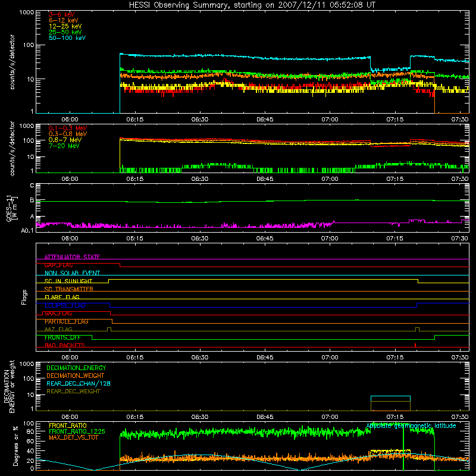Click the Absolute geomagnetic latitude label
This screenshot has height=476, width=476.
[411, 425]
